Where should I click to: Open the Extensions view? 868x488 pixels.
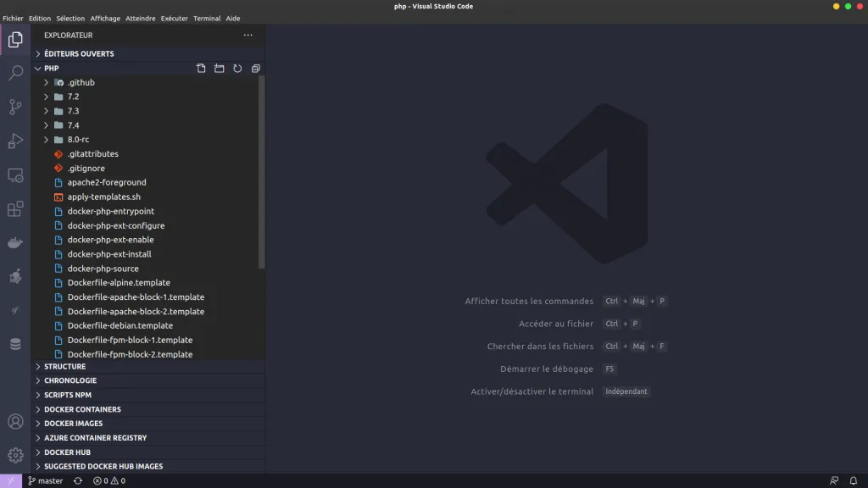point(15,208)
